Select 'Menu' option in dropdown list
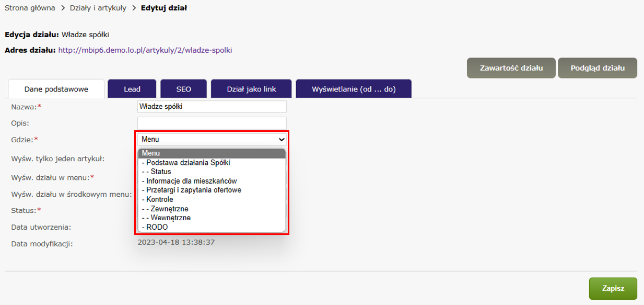 coord(212,153)
